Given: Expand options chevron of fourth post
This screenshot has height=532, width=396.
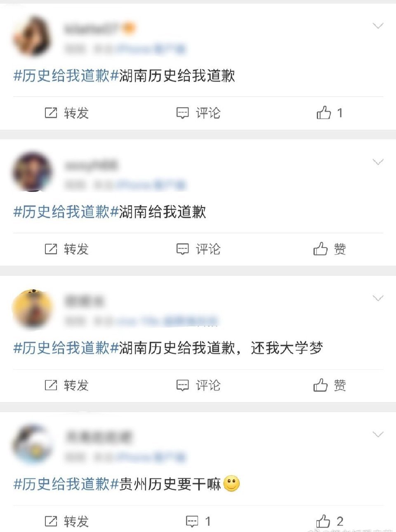Looking at the screenshot, I should tap(378, 434).
